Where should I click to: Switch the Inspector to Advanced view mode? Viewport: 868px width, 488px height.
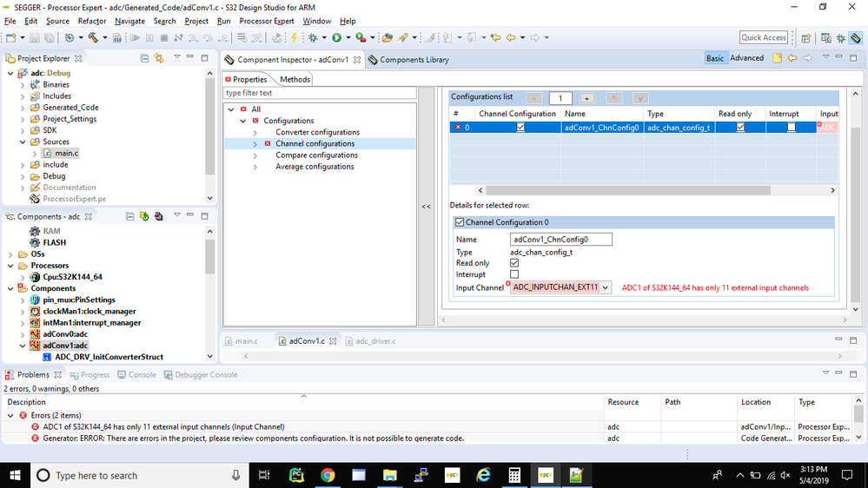point(746,58)
